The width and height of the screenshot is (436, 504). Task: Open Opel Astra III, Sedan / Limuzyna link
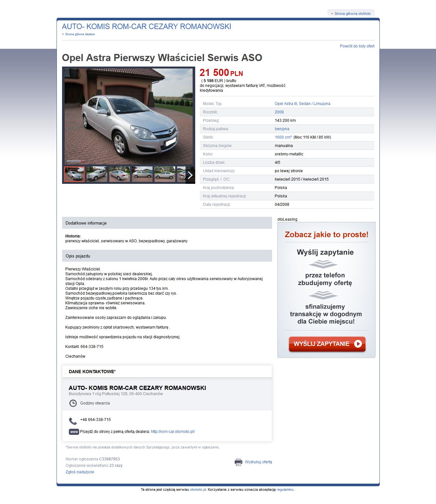(x=303, y=104)
